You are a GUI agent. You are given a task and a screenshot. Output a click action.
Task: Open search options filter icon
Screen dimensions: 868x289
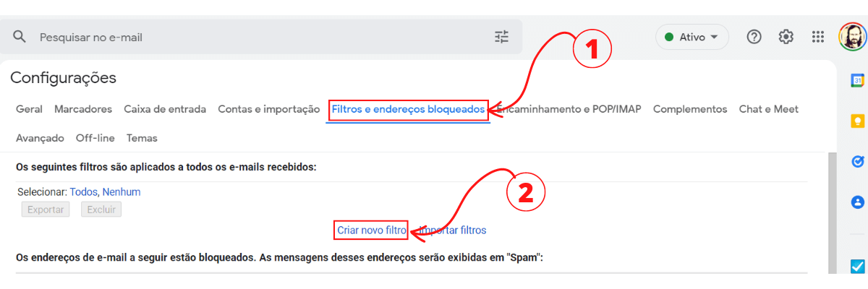click(x=502, y=37)
